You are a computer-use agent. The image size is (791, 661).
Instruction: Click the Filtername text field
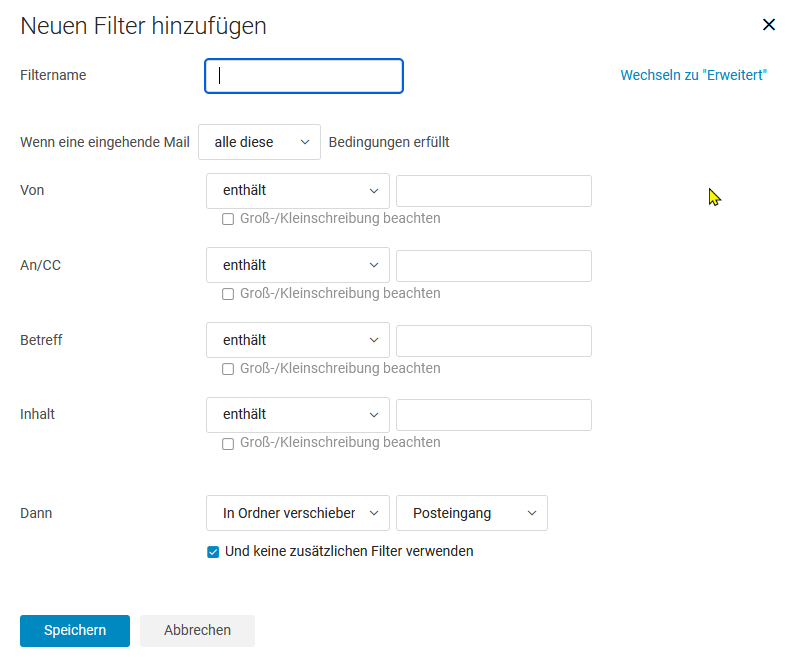[304, 76]
